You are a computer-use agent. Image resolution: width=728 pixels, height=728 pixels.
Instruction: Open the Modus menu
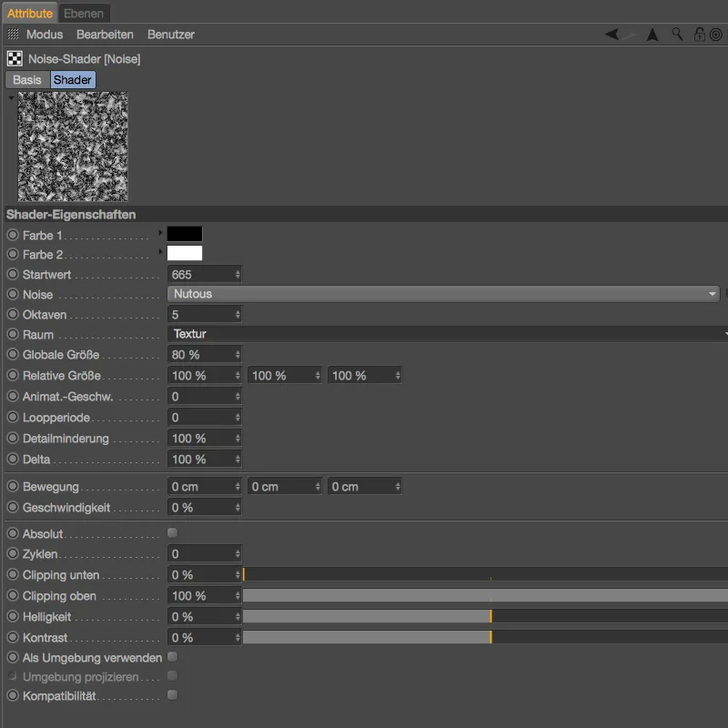[45, 35]
